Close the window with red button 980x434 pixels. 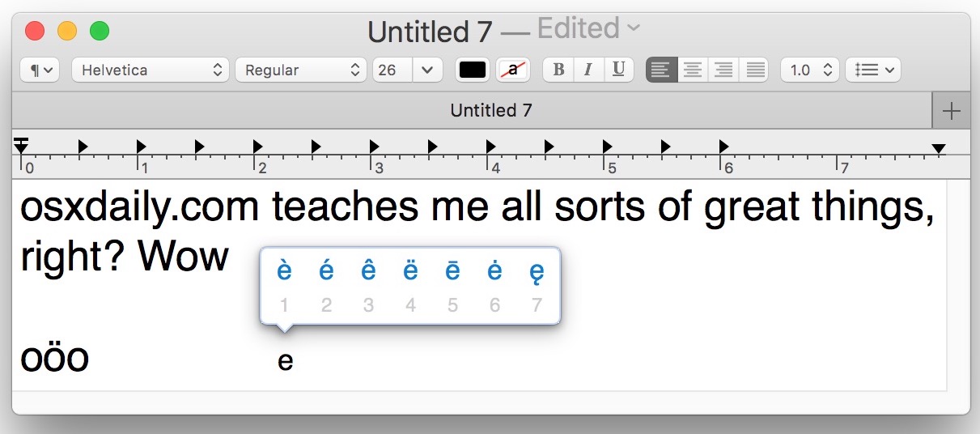click(35, 32)
